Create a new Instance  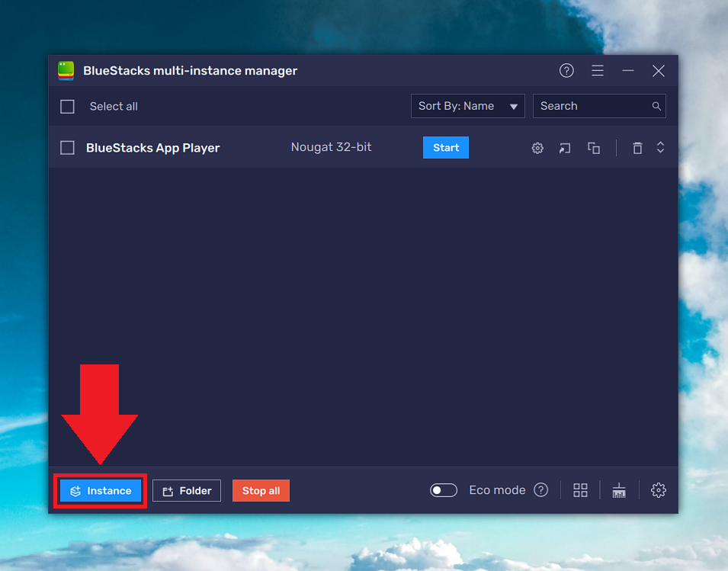click(101, 491)
